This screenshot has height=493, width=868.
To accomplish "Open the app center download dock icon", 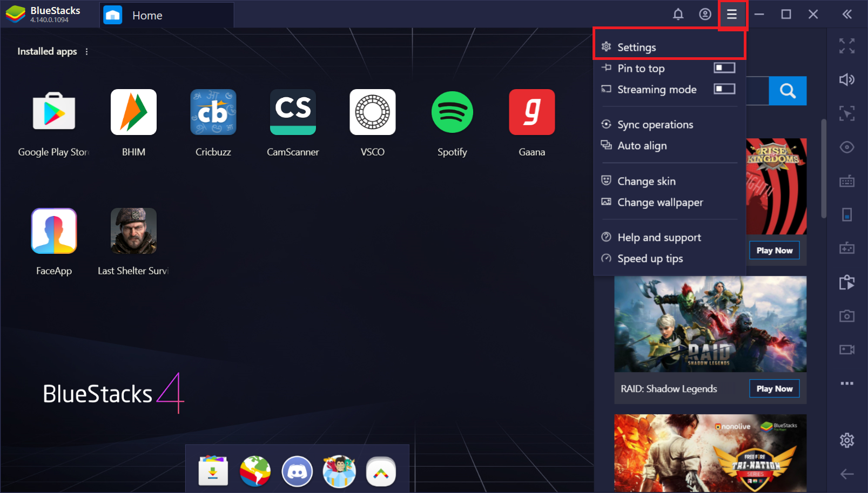I will [213, 470].
